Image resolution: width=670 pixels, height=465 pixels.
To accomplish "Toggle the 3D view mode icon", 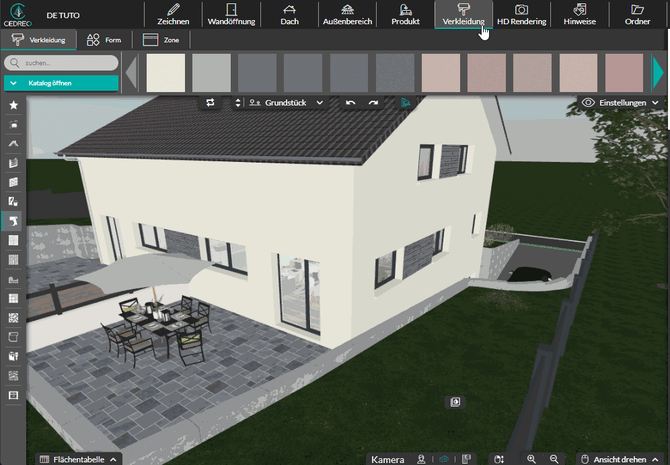I will tap(445, 458).
